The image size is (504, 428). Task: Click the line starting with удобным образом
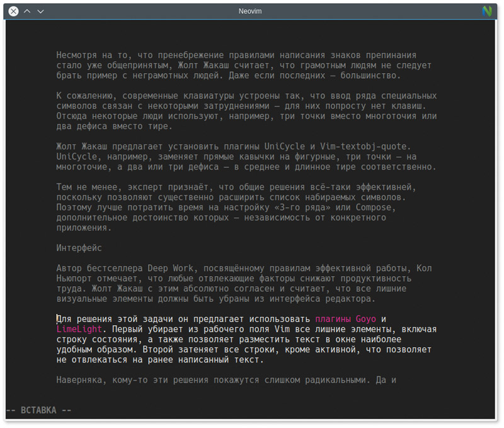click(244, 350)
